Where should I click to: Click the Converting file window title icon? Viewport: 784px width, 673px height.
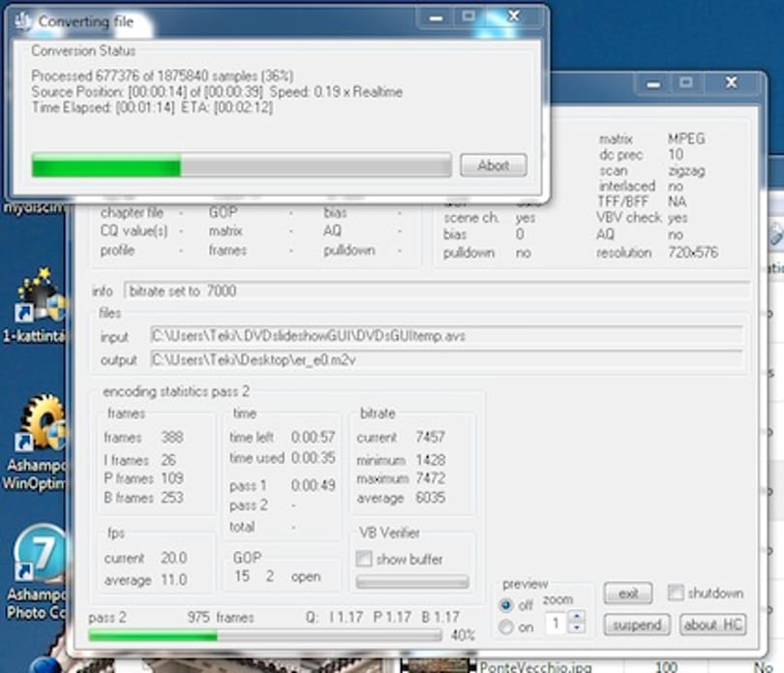click(x=23, y=21)
